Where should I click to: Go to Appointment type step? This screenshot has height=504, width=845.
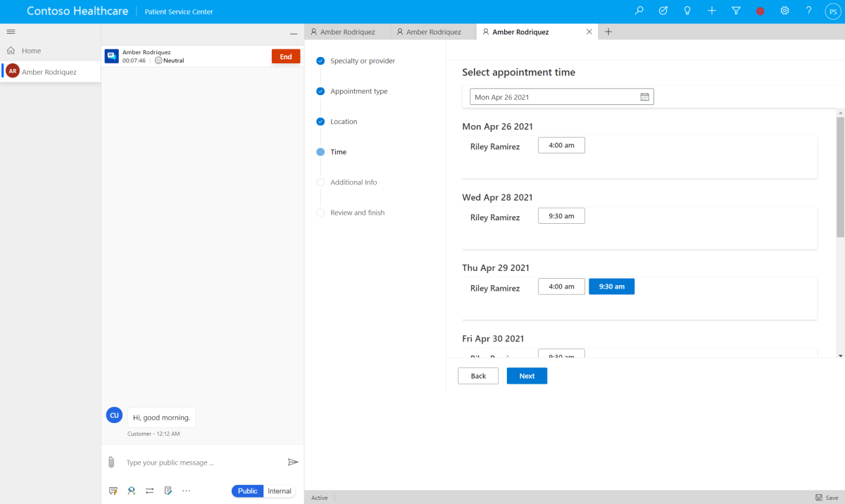pos(359,92)
